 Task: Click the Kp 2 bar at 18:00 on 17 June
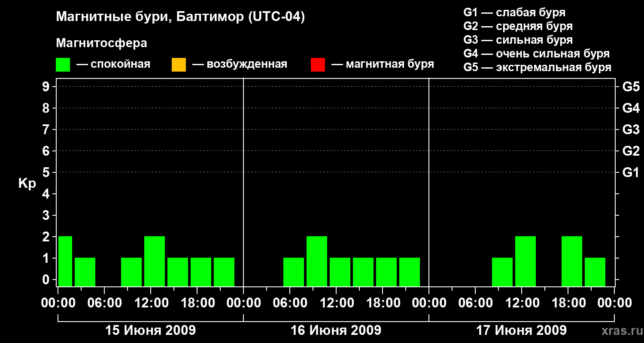572,261
